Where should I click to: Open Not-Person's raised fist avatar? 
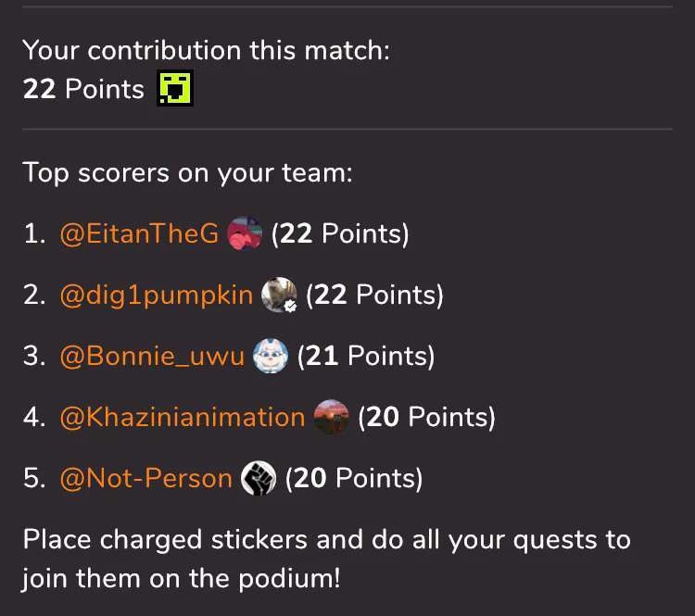259,478
